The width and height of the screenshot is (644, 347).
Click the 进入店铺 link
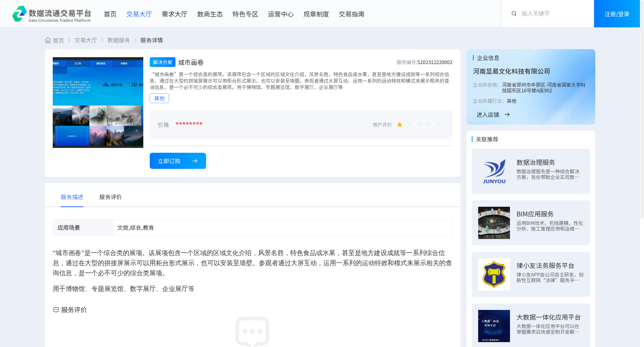click(488, 115)
